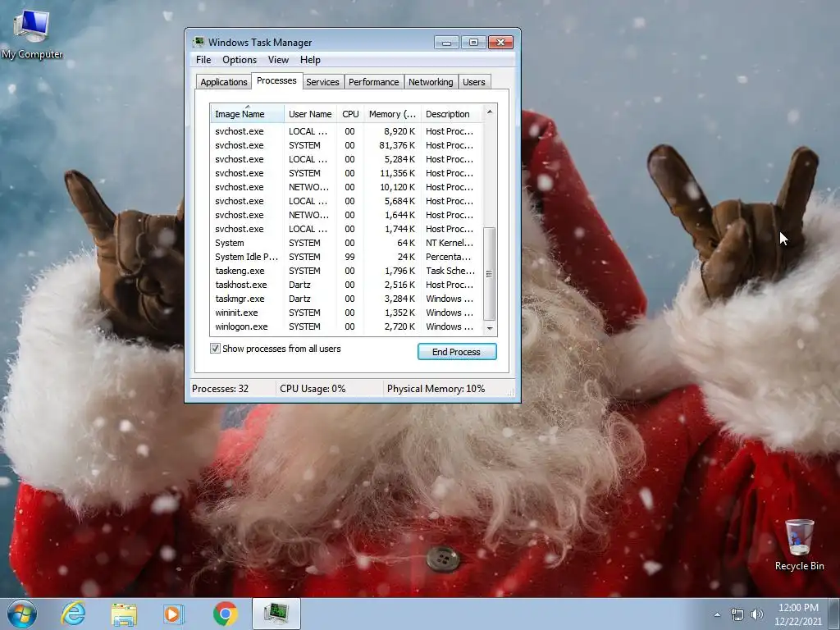840x630 pixels.
Task: Switch to the Services tab
Action: tap(322, 82)
